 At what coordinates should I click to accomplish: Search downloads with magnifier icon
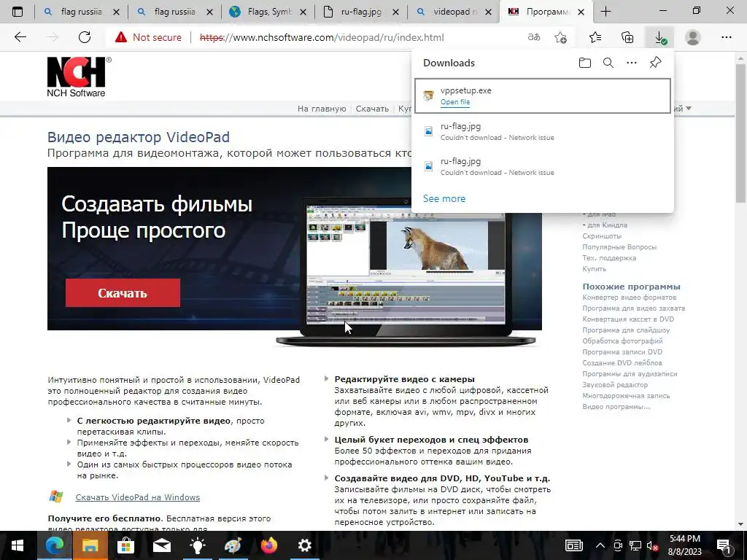tap(608, 63)
